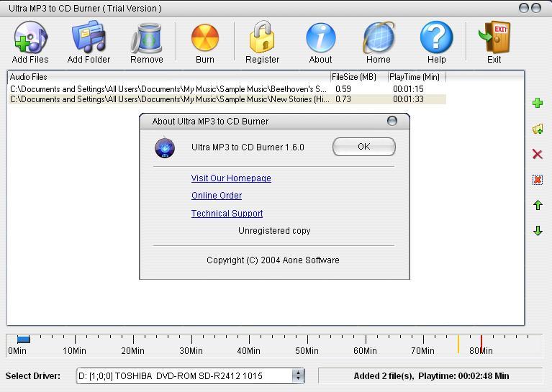Click the red 80Min timeline marker
Image resolution: width=552 pixels, height=392 pixels.
[481, 344]
